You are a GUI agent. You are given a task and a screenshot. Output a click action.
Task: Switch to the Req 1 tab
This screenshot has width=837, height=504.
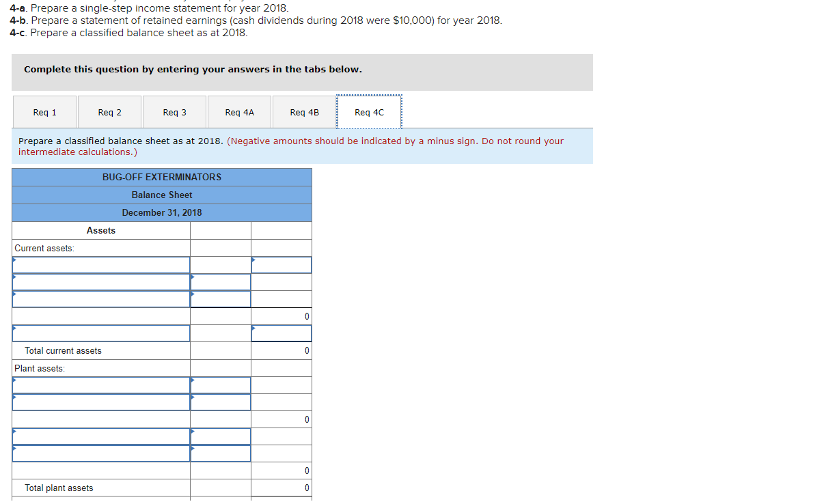click(x=44, y=111)
